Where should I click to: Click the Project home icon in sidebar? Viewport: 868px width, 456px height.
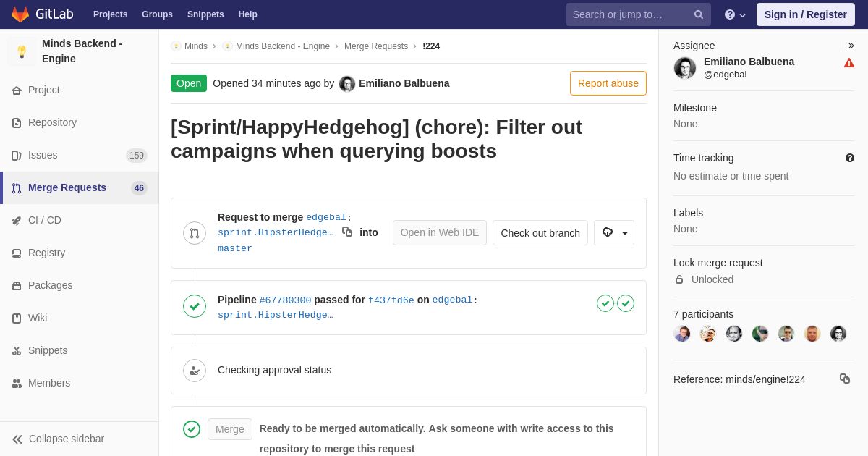point(17,90)
